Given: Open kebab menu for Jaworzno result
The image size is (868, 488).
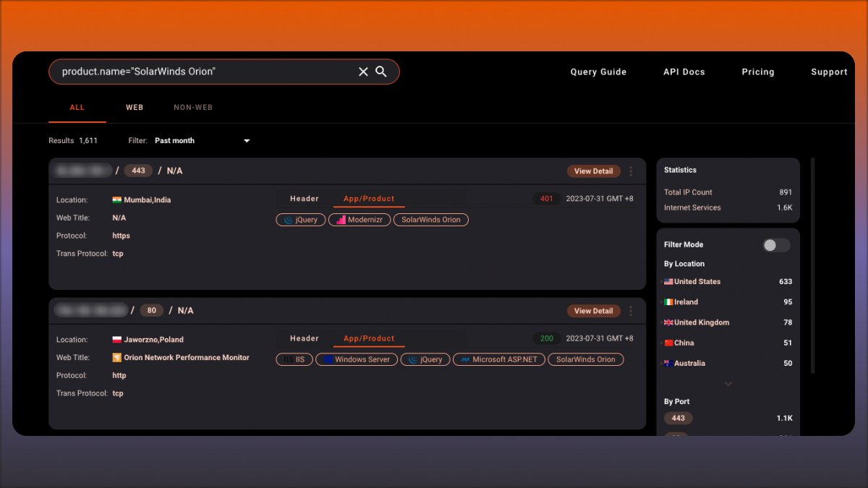Looking at the screenshot, I should (x=631, y=311).
